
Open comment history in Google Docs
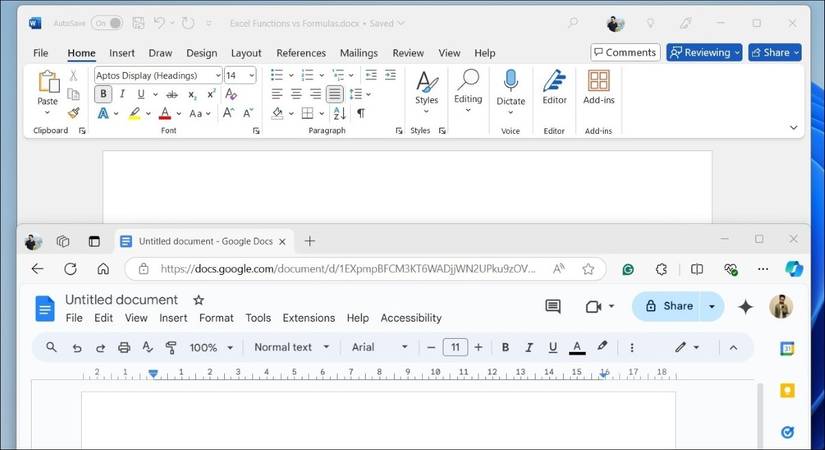[552, 306]
